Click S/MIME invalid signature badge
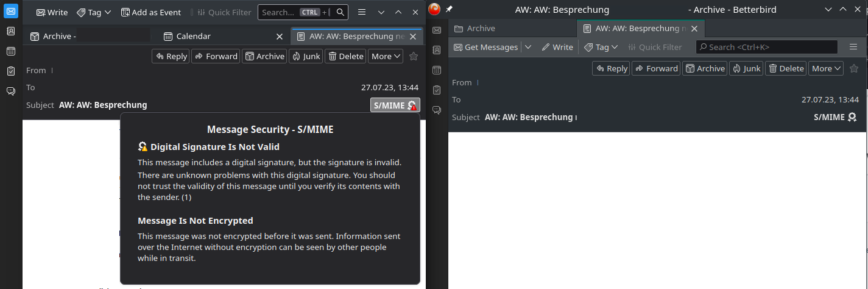 click(x=395, y=105)
